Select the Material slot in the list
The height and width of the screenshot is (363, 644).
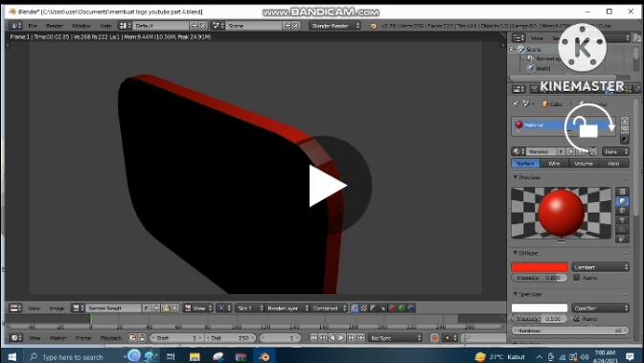(x=563, y=125)
